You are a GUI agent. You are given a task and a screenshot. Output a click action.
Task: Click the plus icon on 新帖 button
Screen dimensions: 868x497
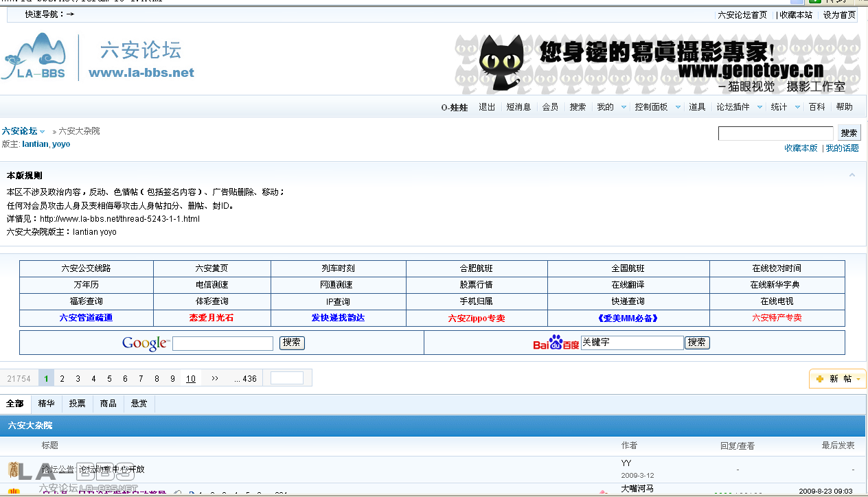[819, 378]
